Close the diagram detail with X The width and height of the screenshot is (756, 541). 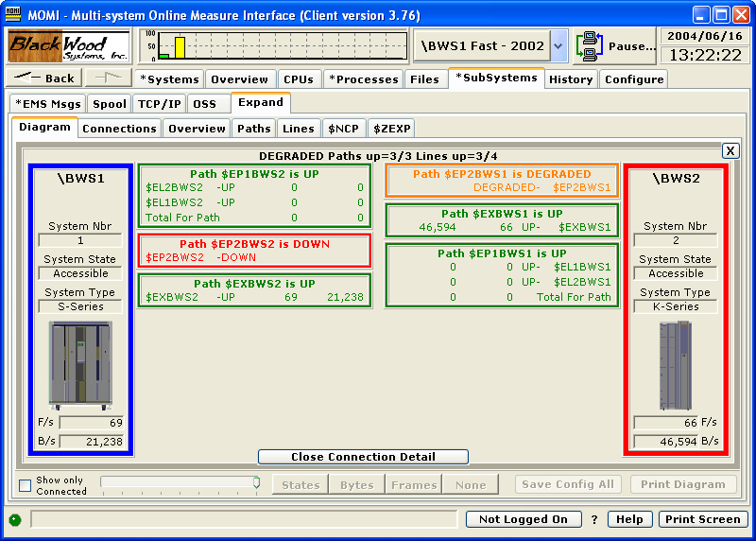pos(730,151)
